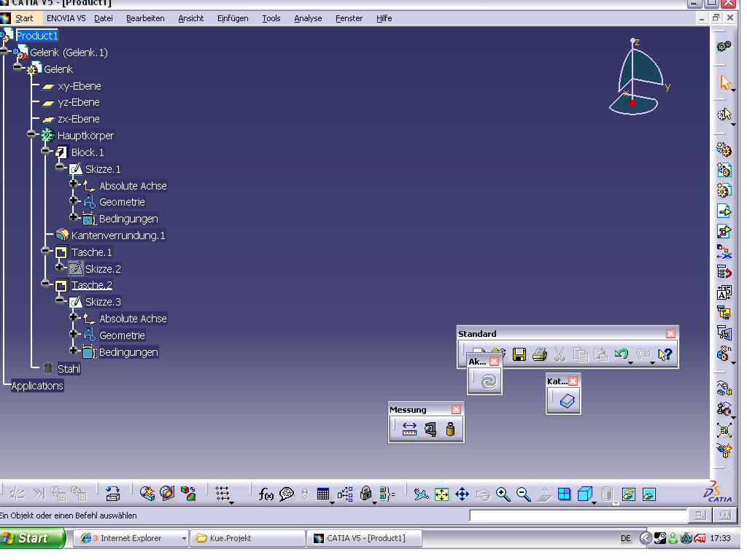The height and width of the screenshot is (560, 747).
Task: Collapse the Tasche.2 node
Action: (46, 284)
